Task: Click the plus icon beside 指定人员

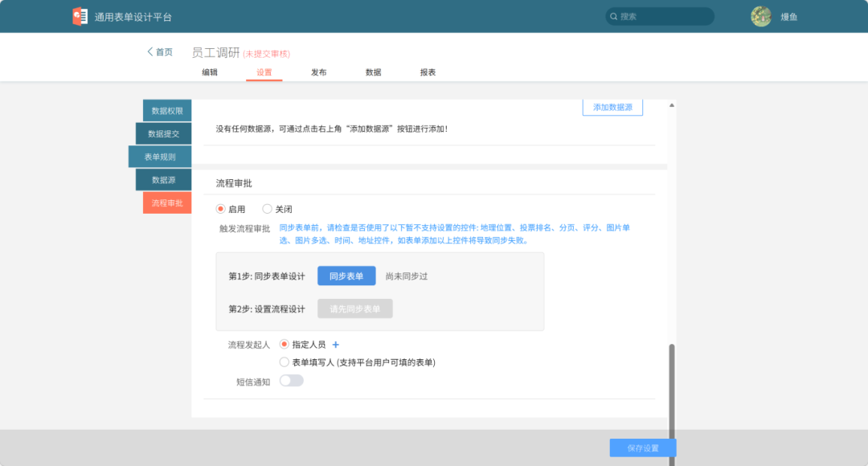Action: (336, 345)
